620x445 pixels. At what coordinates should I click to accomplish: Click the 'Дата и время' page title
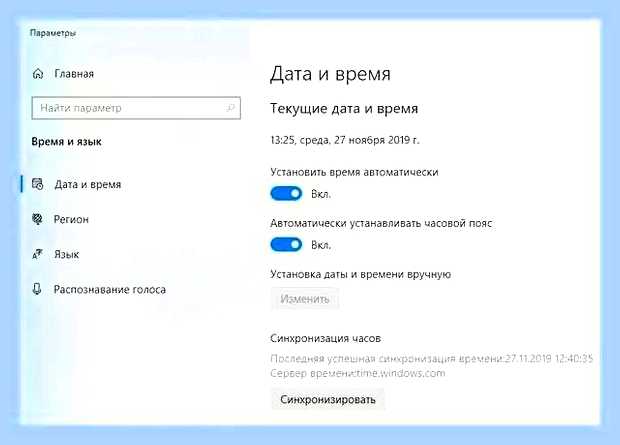point(331,74)
